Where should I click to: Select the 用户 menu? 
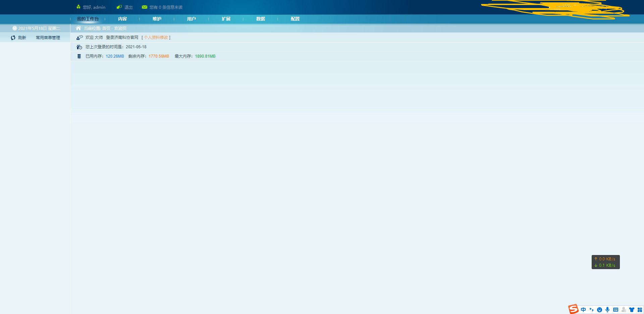(x=192, y=19)
